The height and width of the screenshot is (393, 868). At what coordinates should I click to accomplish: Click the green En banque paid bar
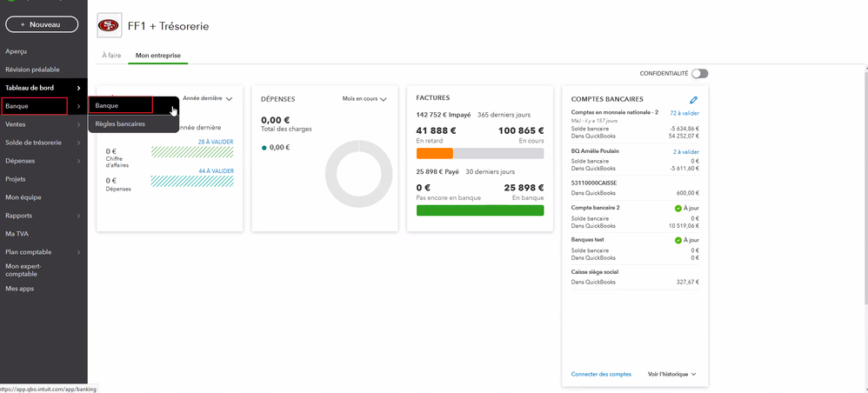480,210
